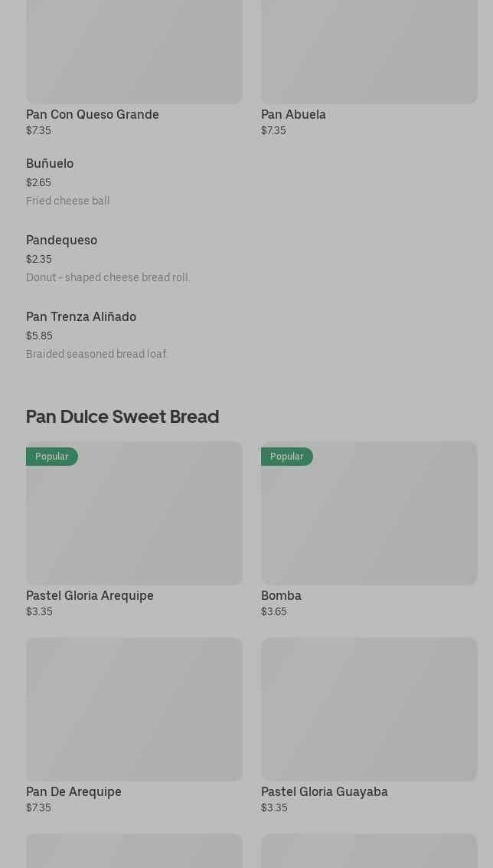Select the Pan Abuela item title
The width and height of the screenshot is (493, 868).
(x=293, y=115)
